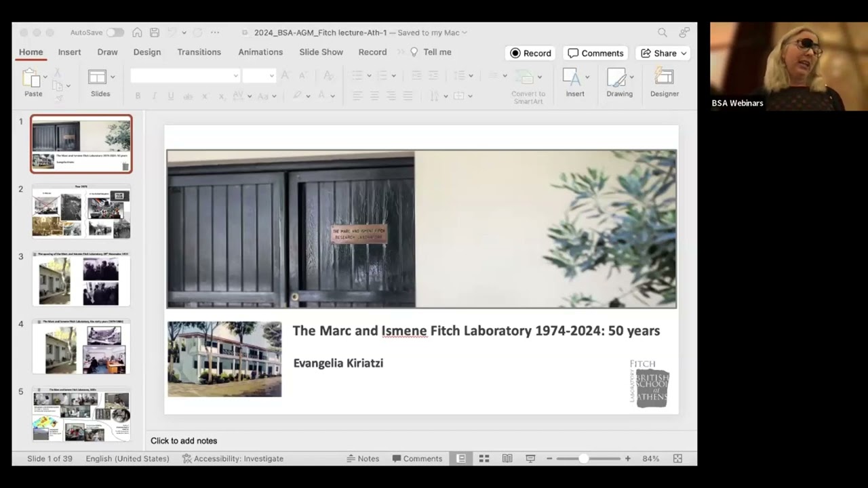Open Reading View from status bar
Viewport: 868px width, 488px height.
point(507,459)
